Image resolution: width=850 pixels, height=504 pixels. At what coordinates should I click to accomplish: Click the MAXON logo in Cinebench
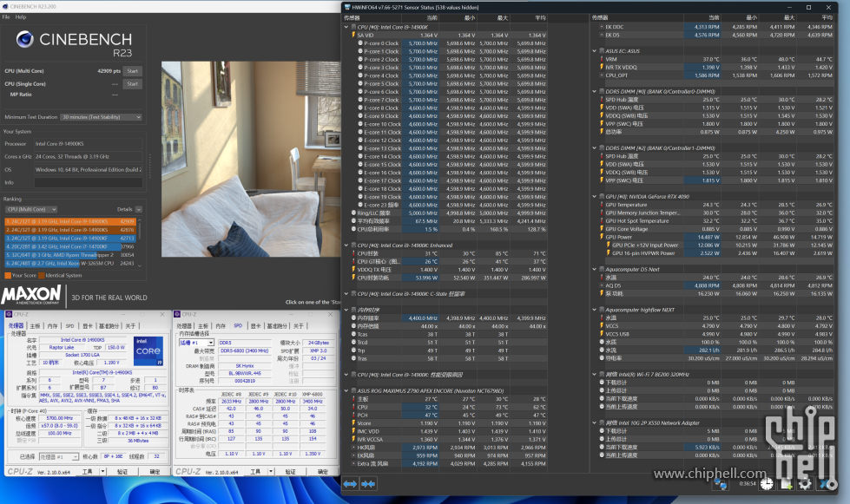pos(31,296)
